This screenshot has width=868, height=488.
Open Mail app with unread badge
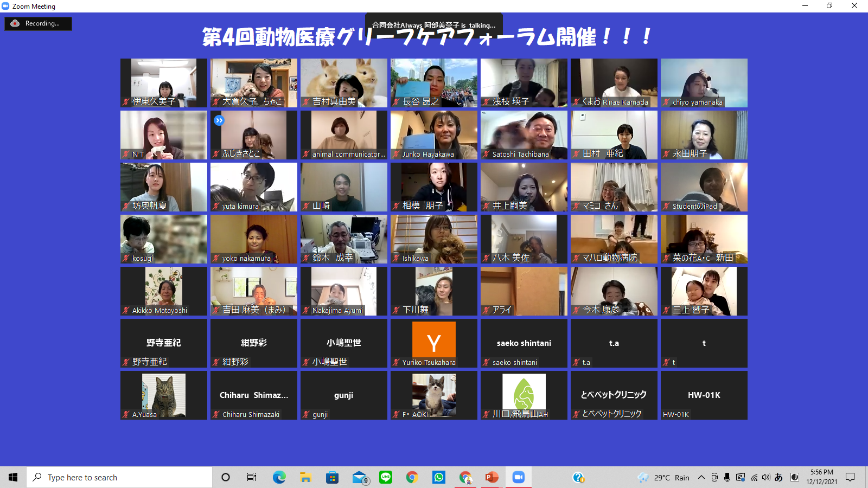pyautogui.click(x=359, y=477)
